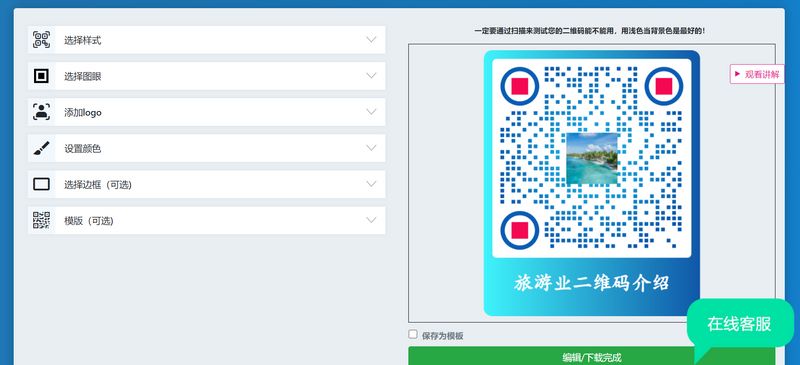Open the 模版（可选） section label
The height and width of the screenshot is (365, 800).
tap(89, 221)
